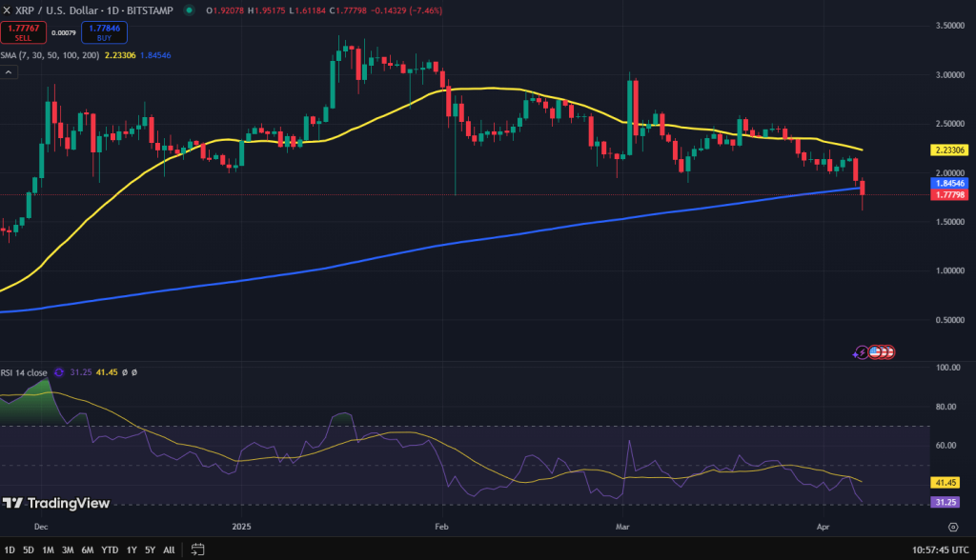This screenshot has height=560, width=976.
Task: Click the purple RSI source icon
Action: coord(59,372)
